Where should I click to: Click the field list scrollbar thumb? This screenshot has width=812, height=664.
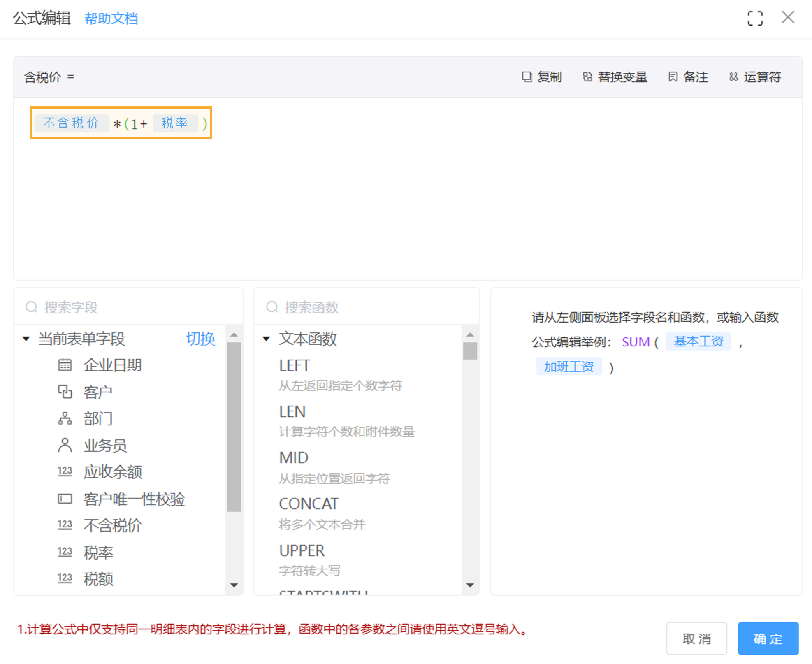[x=234, y=427]
